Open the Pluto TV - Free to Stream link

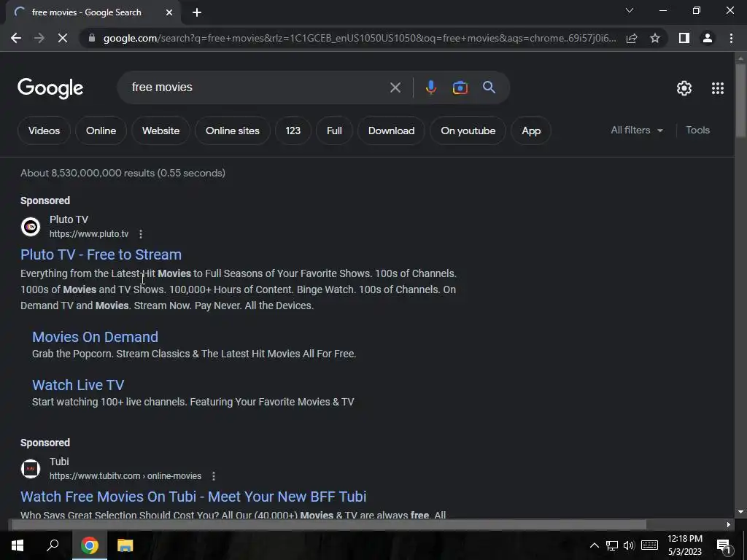coord(101,254)
